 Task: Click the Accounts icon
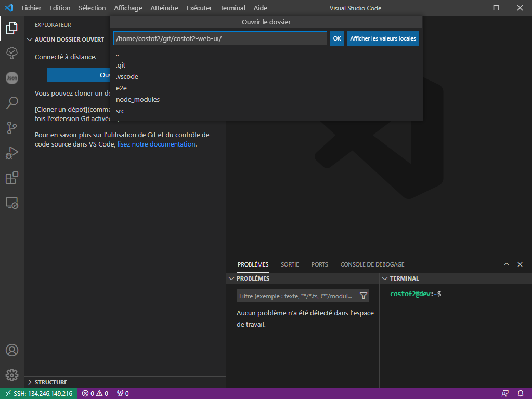(12, 350)
